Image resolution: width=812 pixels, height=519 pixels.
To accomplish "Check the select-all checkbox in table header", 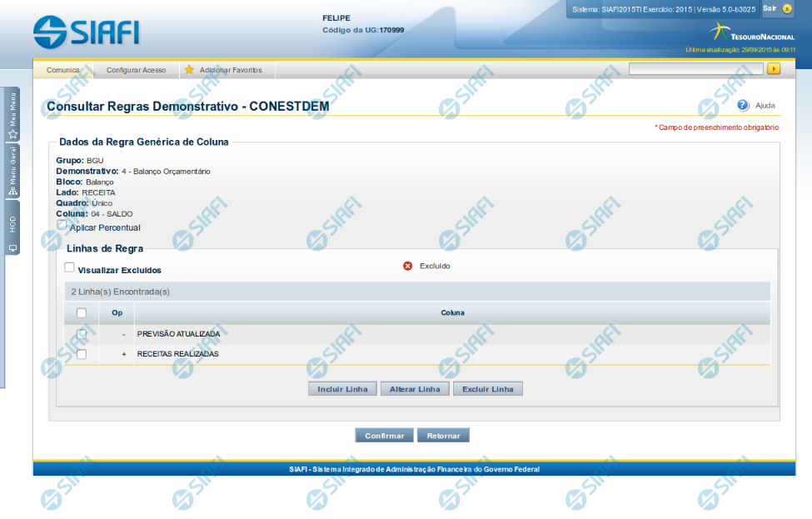I will tap(81, 313).
